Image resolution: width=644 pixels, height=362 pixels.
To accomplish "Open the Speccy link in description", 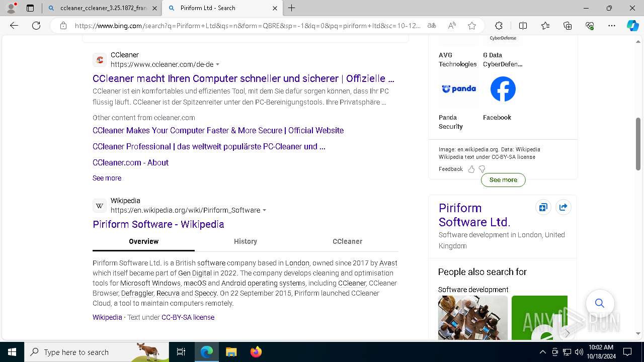I will [x=206, y=293].
